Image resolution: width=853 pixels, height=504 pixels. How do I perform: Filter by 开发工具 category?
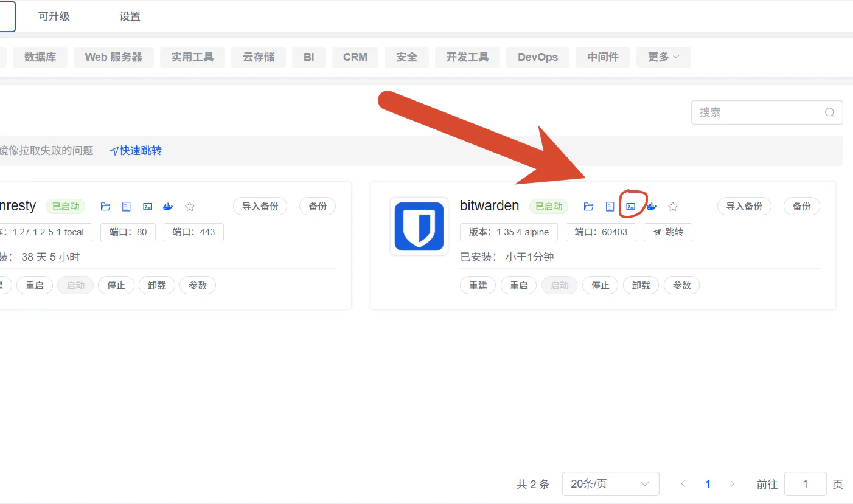pos(467,57)
